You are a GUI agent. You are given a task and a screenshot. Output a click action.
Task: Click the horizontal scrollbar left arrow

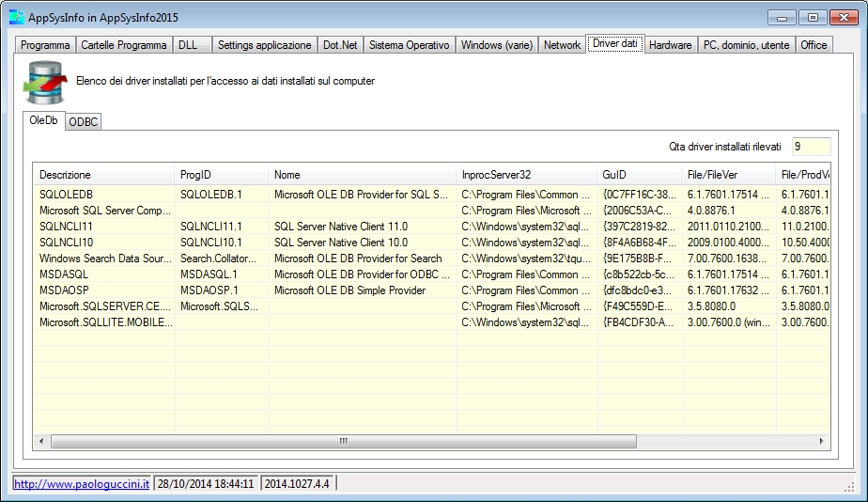41,442
